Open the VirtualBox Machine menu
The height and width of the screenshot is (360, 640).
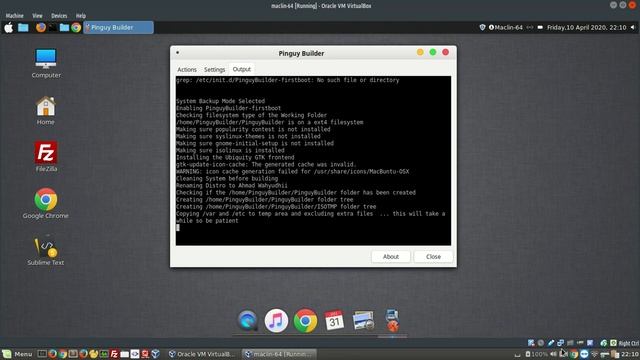point(15,16)
